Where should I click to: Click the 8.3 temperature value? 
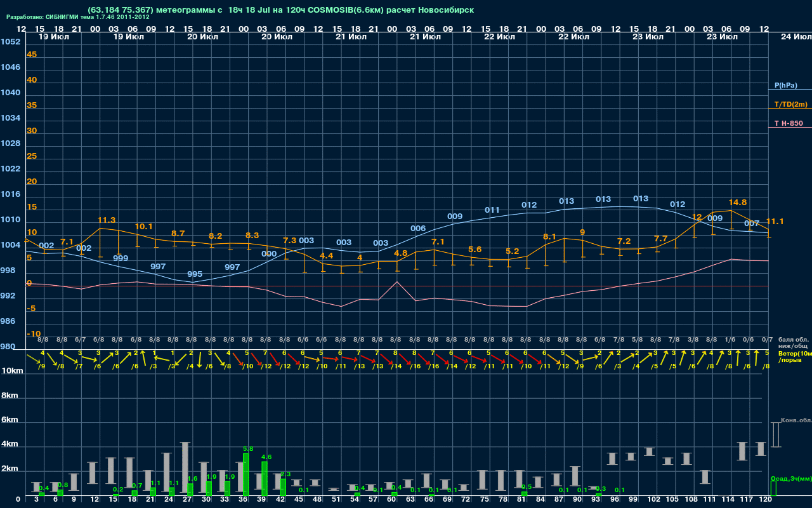252,236
